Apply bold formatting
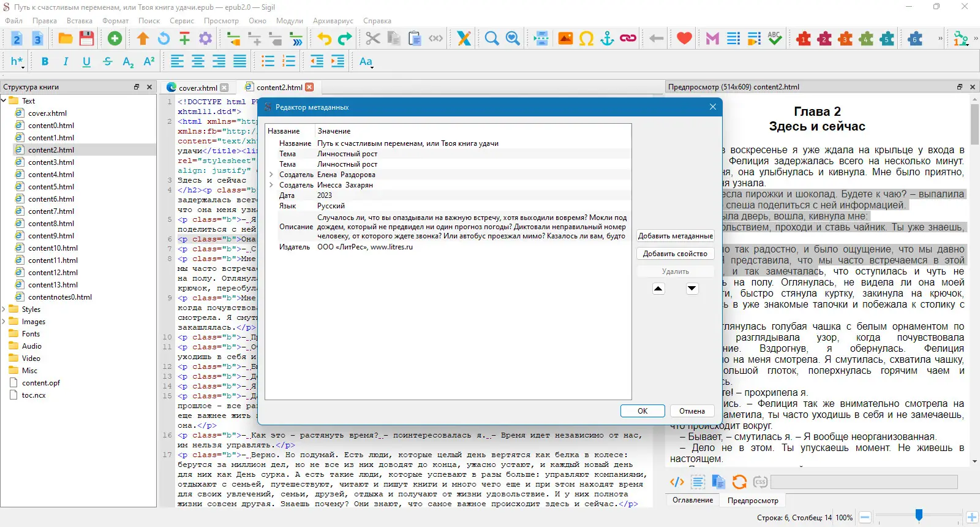The height and width of the screenshot is (527, 980). coord(45,61)
